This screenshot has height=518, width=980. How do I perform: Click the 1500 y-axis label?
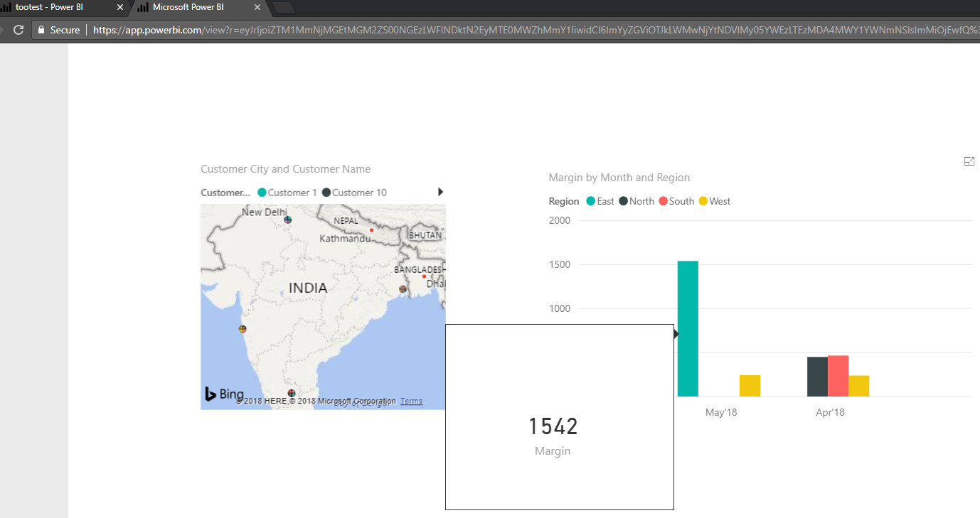560,264
